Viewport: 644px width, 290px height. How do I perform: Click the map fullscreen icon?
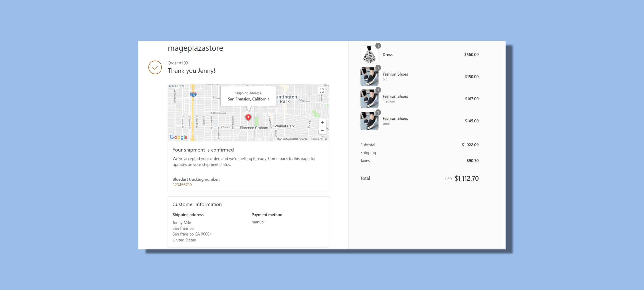tap(322, 91)
